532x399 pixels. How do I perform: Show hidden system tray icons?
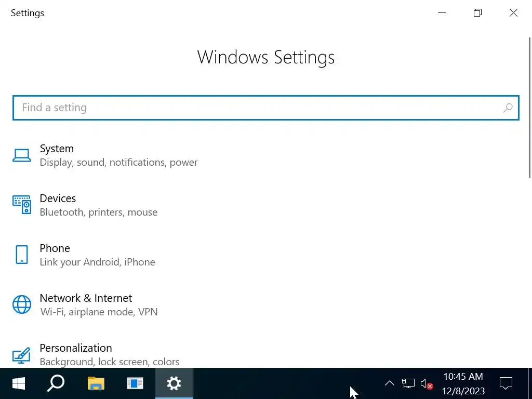tap(390, 384)
